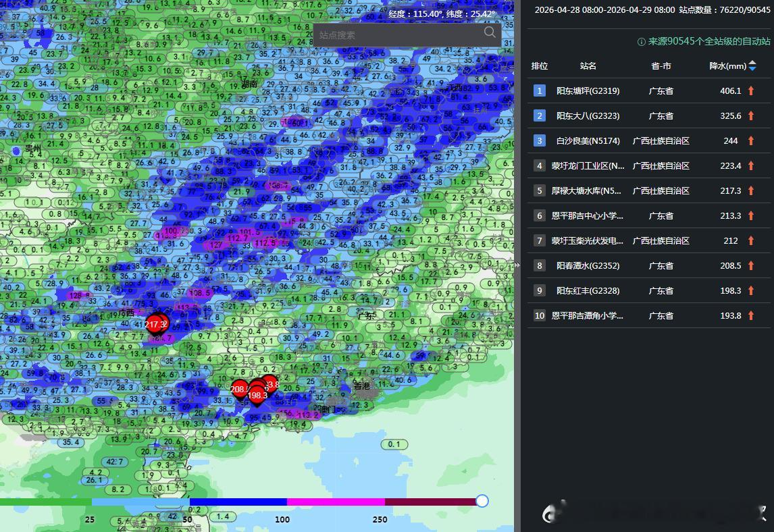The height and width of the screenshot is (532, 774).
Task: Click the 降水(mm) column header text
Action: [x=727, y=66]
